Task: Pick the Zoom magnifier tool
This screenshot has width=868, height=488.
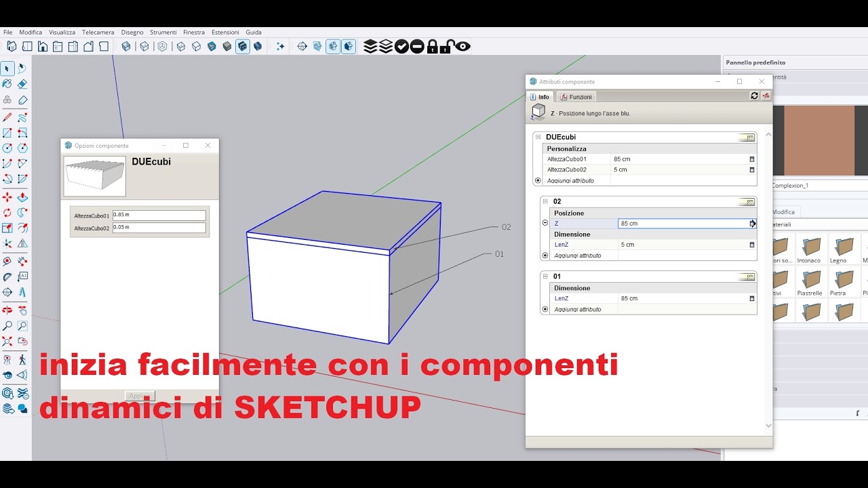Action: tap(7, 326)
